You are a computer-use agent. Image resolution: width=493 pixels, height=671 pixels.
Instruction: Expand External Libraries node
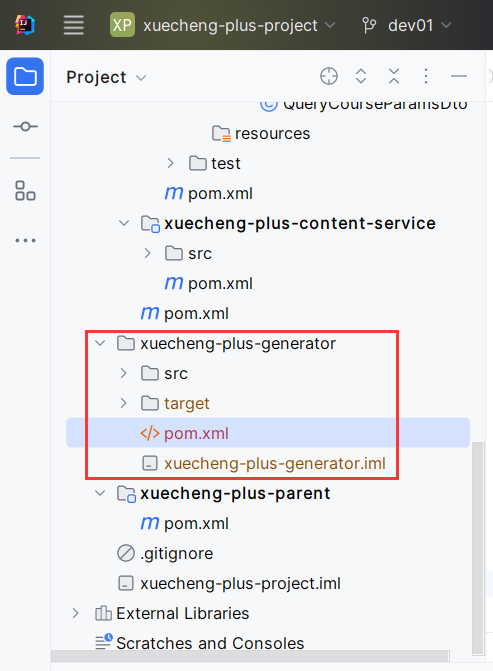(x=76, y=613)
